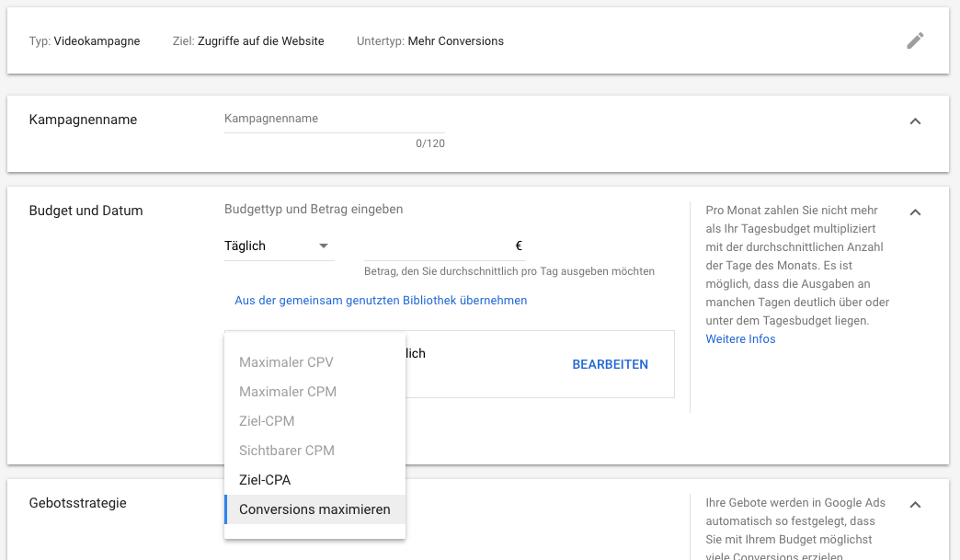
Task: Click the Gebotsstrategie section heading
Action: [78, 503]
